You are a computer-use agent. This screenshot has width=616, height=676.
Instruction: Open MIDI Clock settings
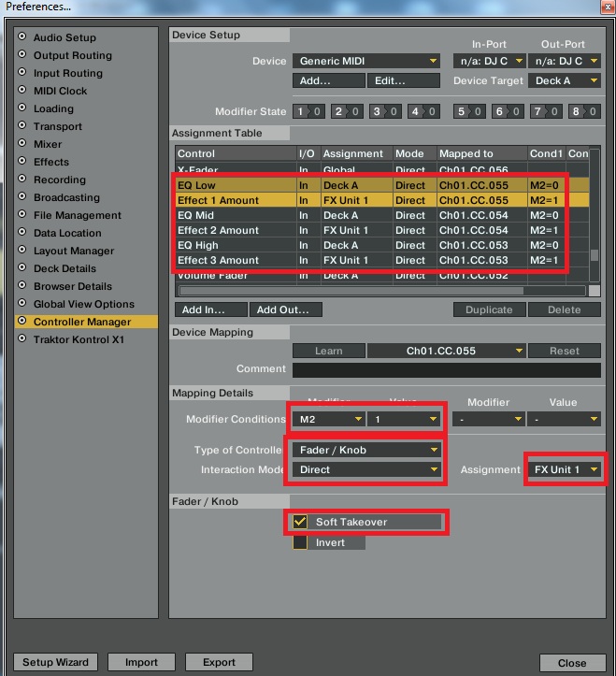coord(60,91)
